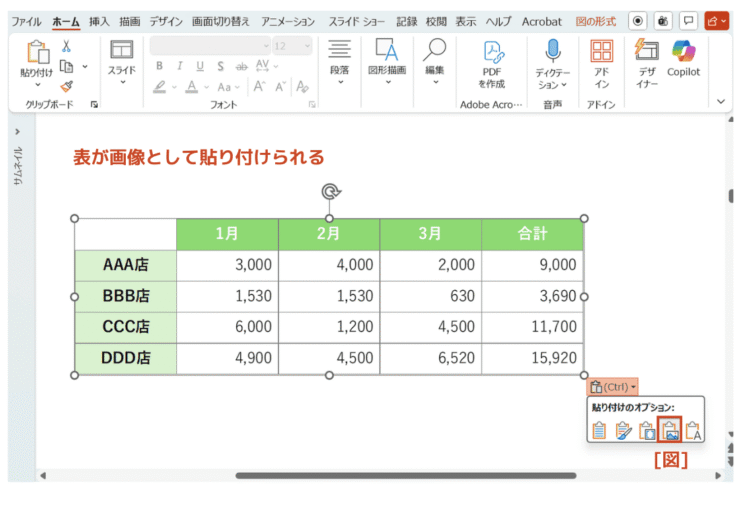This screenshot has width=740, height=505.
Task: Open the Transitions (画面切り替え) tab
Action: tap(221, 22)
